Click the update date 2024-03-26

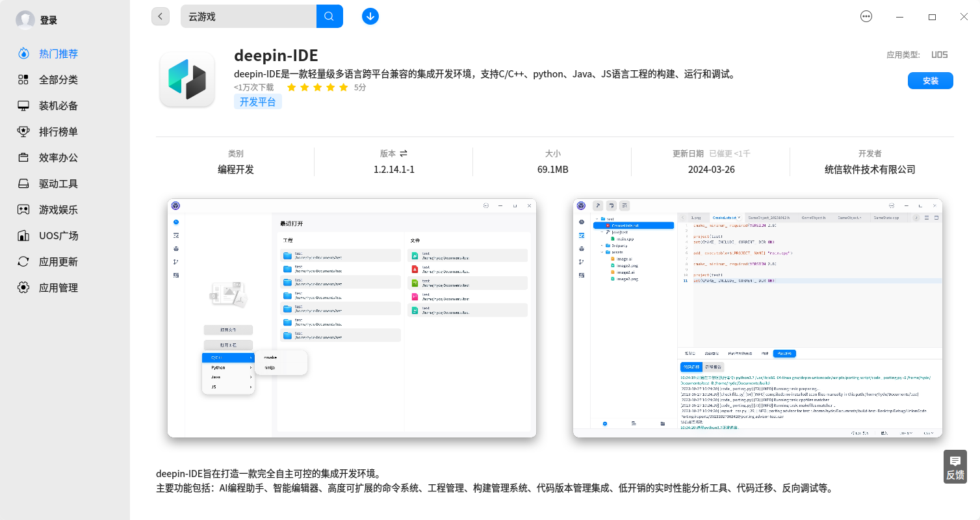coord(712,169)
